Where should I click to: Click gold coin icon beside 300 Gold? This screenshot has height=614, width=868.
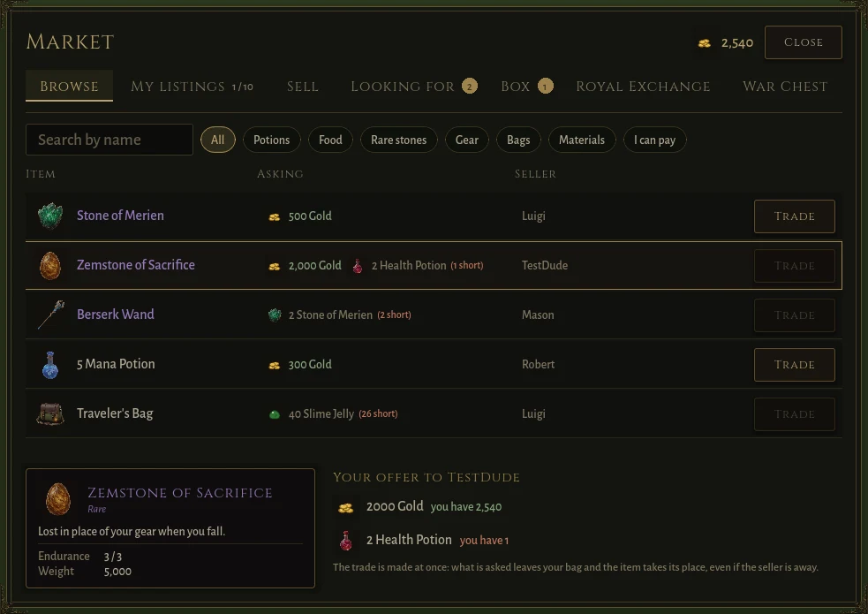coord(274,365)
